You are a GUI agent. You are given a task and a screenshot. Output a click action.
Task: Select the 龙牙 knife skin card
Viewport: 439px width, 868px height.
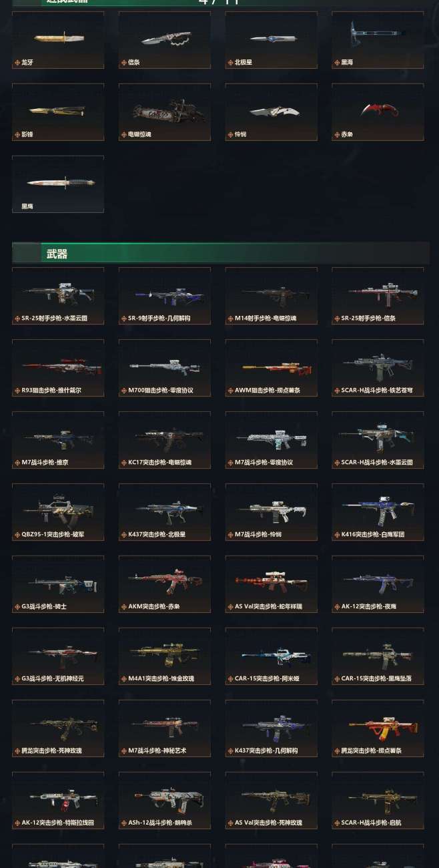coord(58,40)
